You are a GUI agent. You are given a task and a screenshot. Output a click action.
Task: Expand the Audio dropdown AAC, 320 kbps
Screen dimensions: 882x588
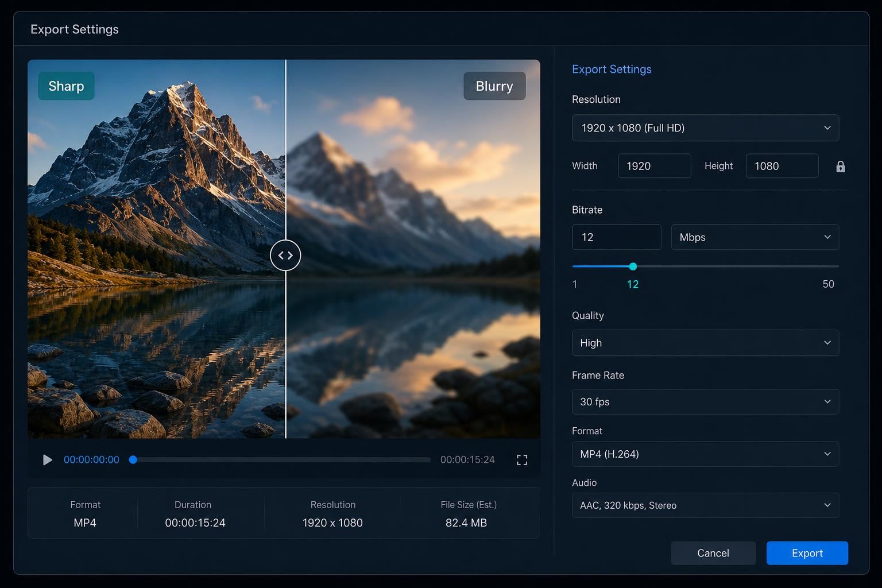point(705,505)
